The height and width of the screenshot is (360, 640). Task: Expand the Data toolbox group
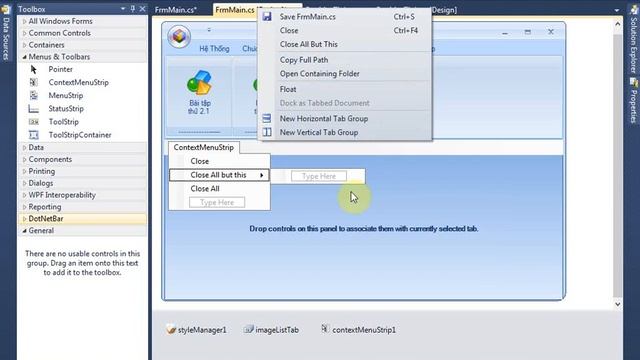[x=24, y=147]
